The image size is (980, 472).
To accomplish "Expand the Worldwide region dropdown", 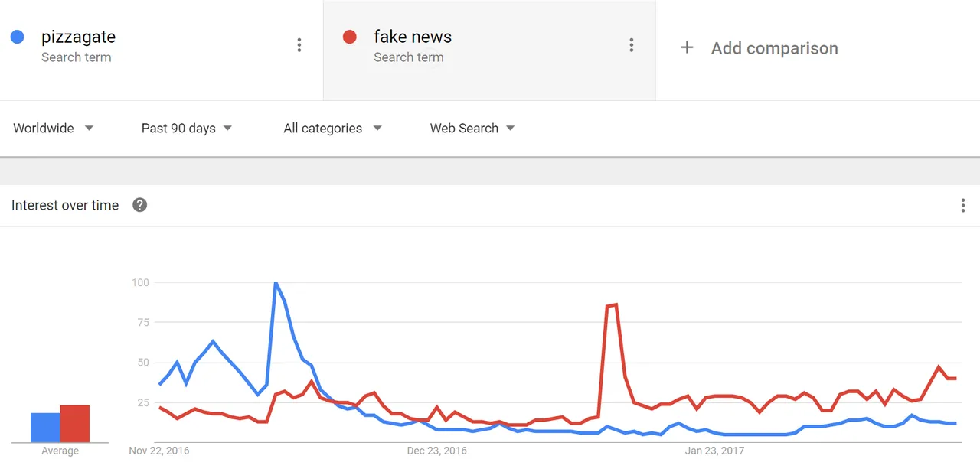I will pos(54,128).
